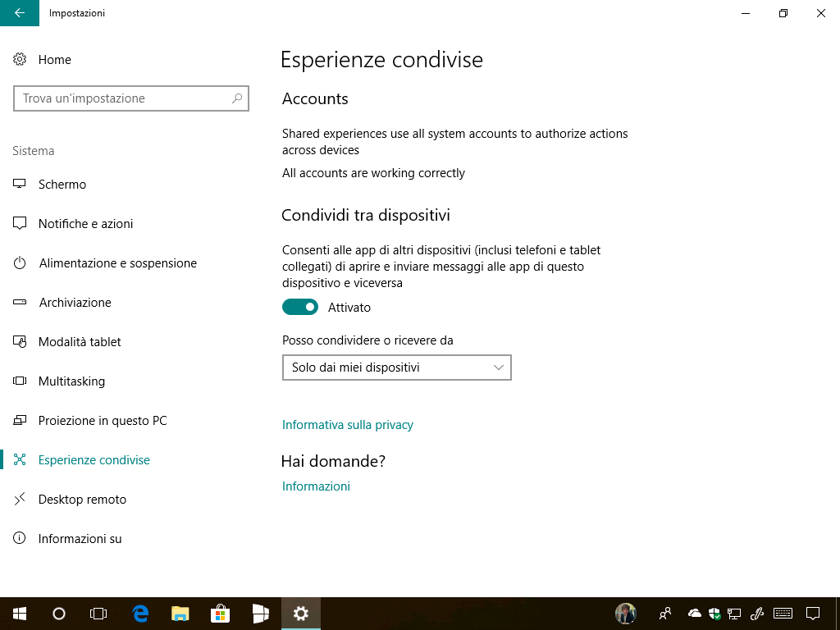Click the network tray icon
The image size is (840, 630).
(x=734, y=614)
